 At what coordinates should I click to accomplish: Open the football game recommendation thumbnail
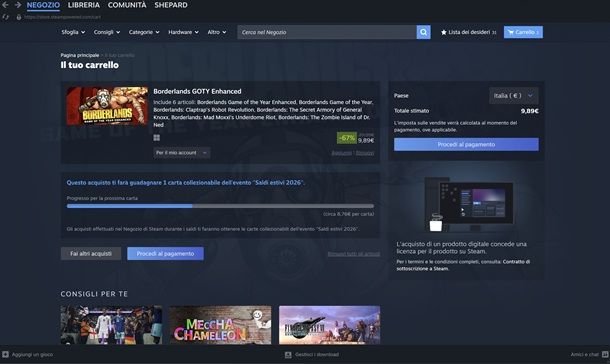point(111,325)
